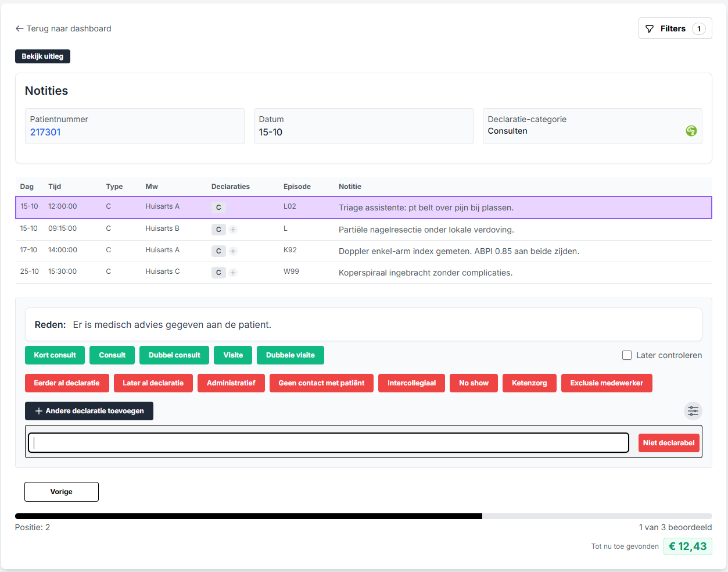Click the green Declaratie-categorie status icon
This screenshot has height=572, width=728.
[x=691, y=131]
